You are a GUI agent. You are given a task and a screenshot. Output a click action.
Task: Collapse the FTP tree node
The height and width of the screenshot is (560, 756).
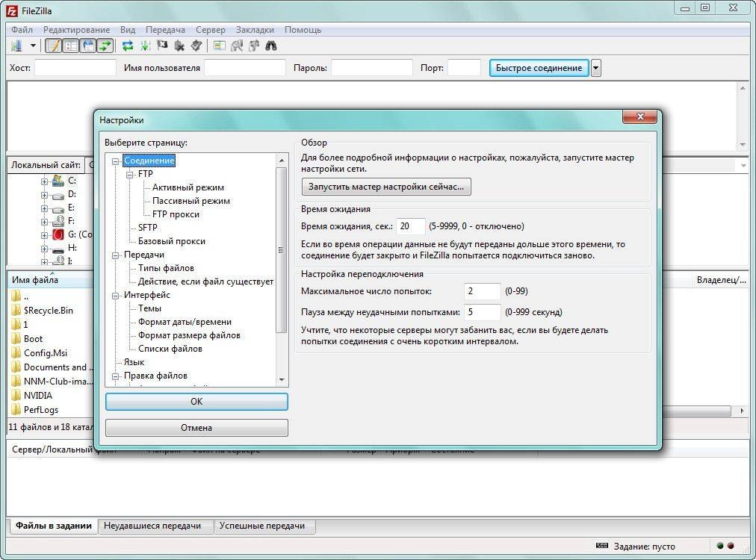(130, 175)
